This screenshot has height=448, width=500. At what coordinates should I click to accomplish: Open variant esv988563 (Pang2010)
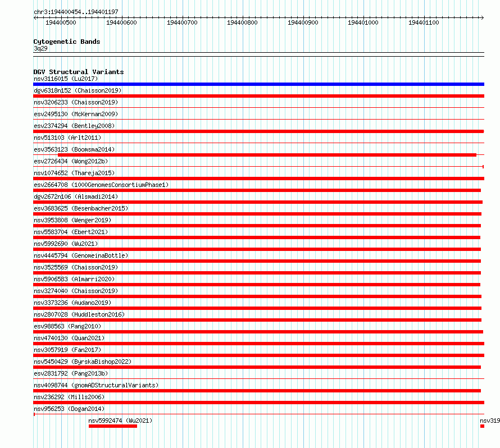point(67,326)
